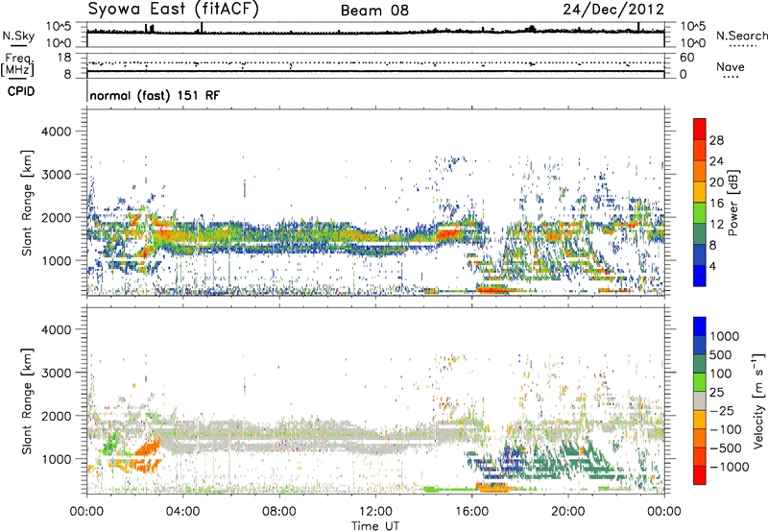
Task: Click the blue swatch at Power colorbar bottom
Action: coord(700,276)
